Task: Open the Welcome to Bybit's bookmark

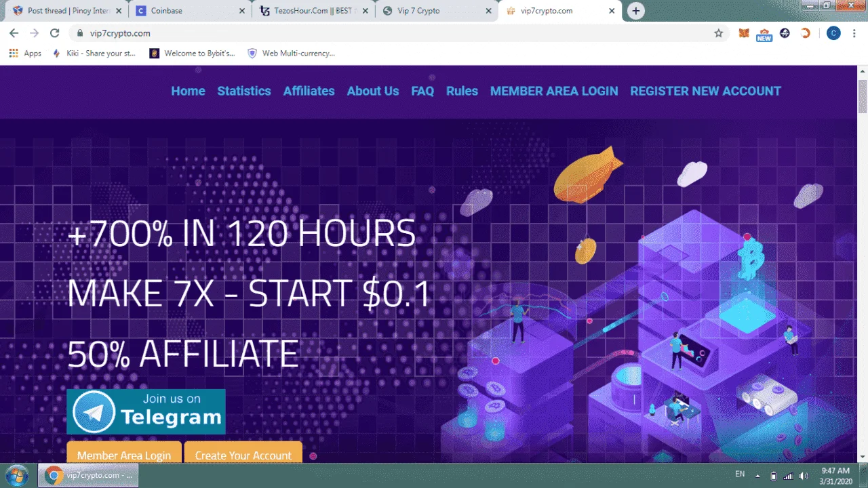Action: (x=193, y=53)
